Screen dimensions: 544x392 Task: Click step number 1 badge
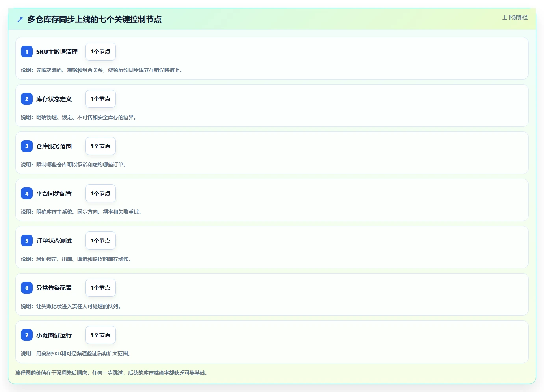click(27, 52)
